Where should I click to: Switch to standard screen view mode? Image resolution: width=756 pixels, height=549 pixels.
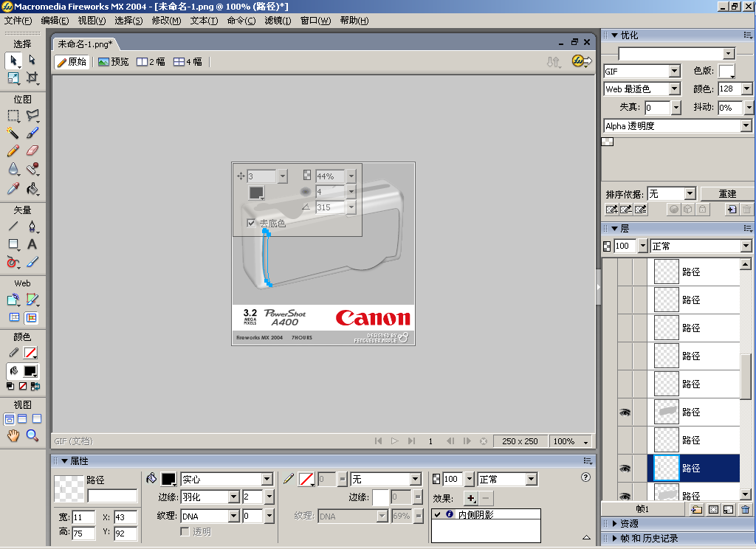9,419
